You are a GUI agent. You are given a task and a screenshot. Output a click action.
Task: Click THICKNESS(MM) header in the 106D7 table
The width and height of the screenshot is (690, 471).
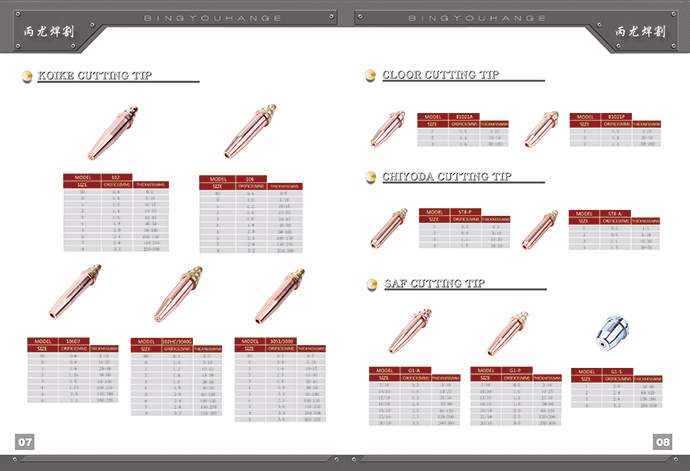coord(104,349)
